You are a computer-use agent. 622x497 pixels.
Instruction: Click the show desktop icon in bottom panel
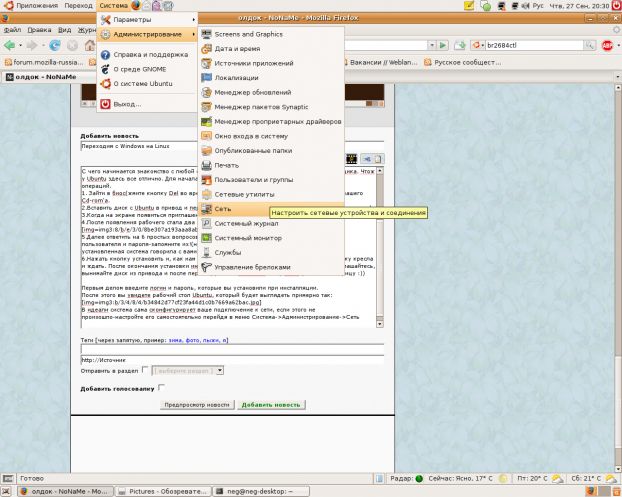[8, 491]
